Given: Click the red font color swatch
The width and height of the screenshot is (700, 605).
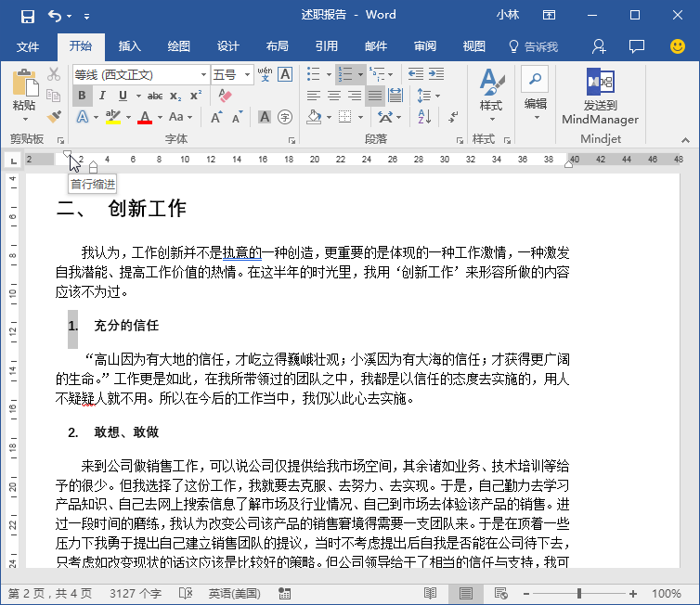Looking at the screenshot, I should pos(145,117).
